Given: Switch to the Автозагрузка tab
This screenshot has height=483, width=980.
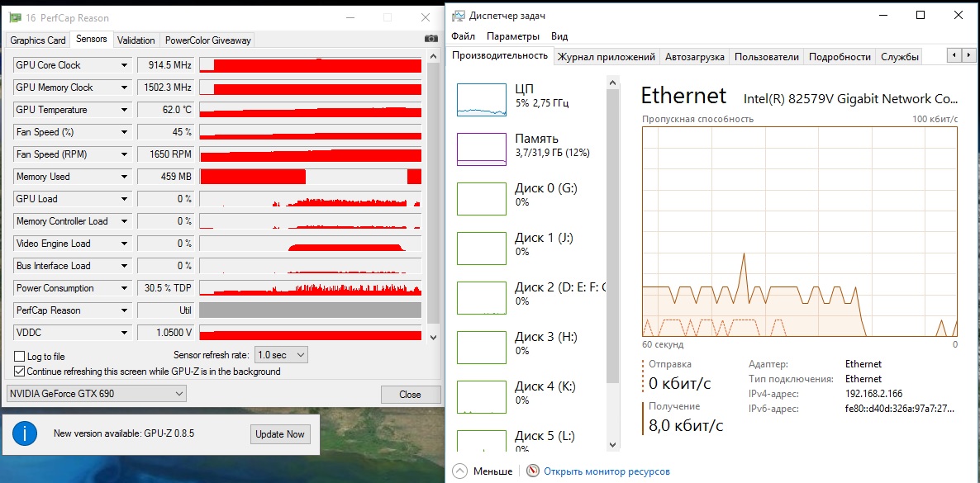Looking at the screenshot, I should (694, 57).
